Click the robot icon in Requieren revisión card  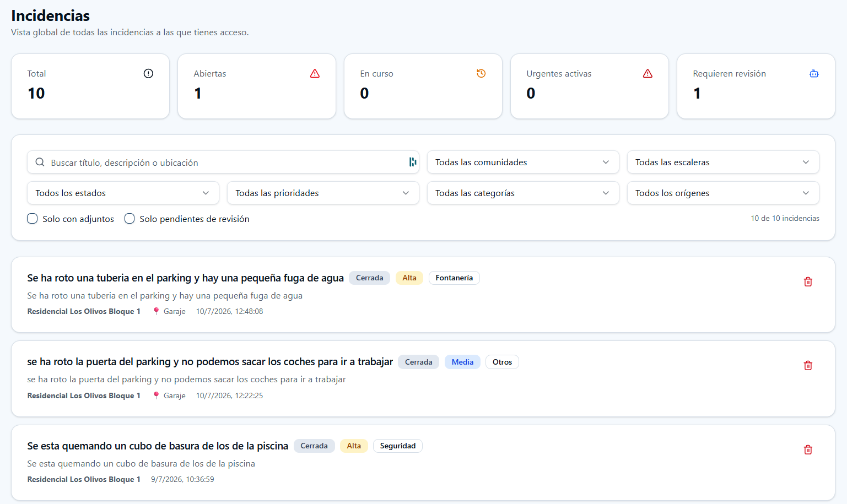[814, 73]
